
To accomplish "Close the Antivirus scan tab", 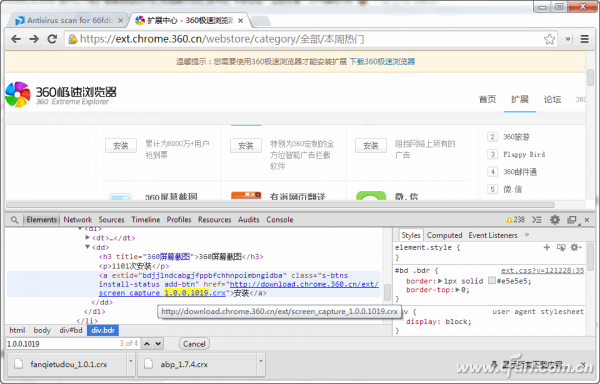I will [x=121, y=21].
